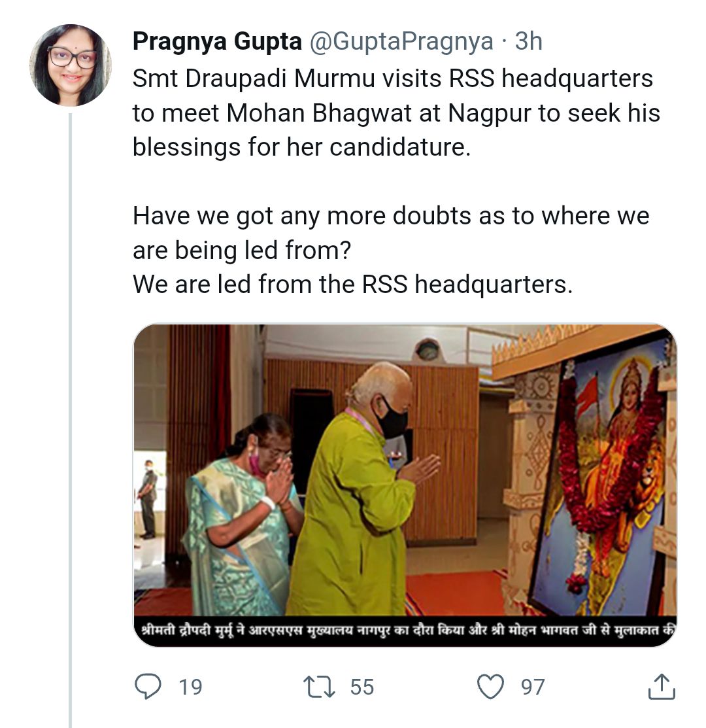Viewport: 706px width, 728px height.
Task: Open the @GuptaPragnya handle link
Action: click(401, 41)
